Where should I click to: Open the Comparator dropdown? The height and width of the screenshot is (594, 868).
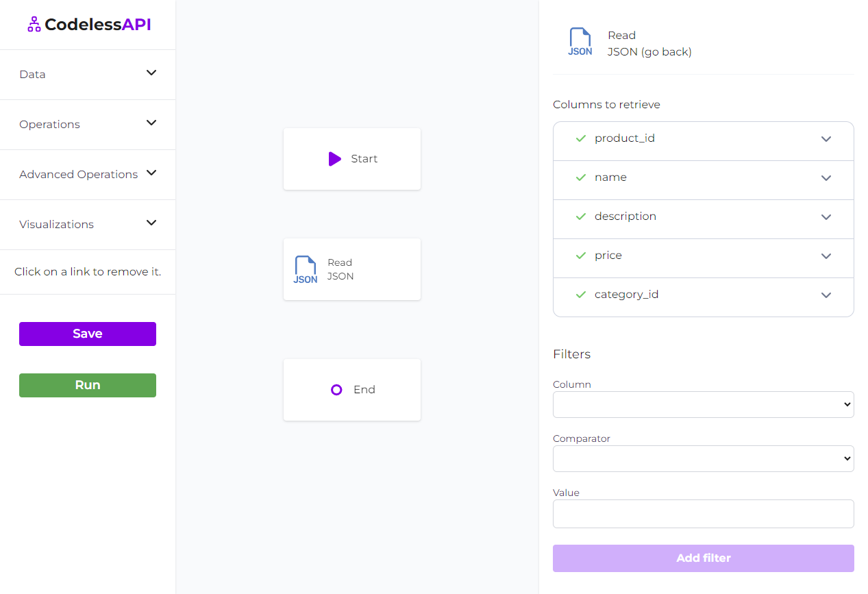tap(703, 458)
